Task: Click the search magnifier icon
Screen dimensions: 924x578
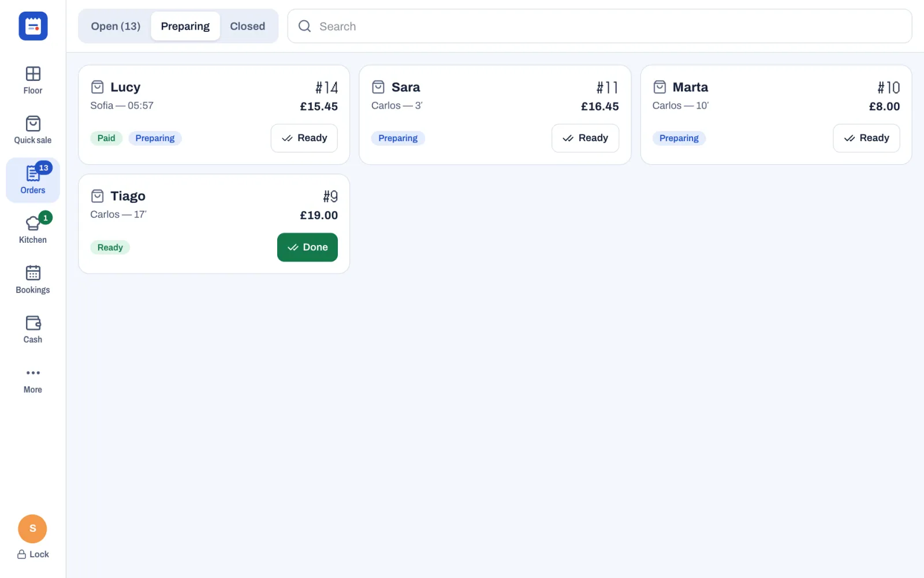Action: 304,26
